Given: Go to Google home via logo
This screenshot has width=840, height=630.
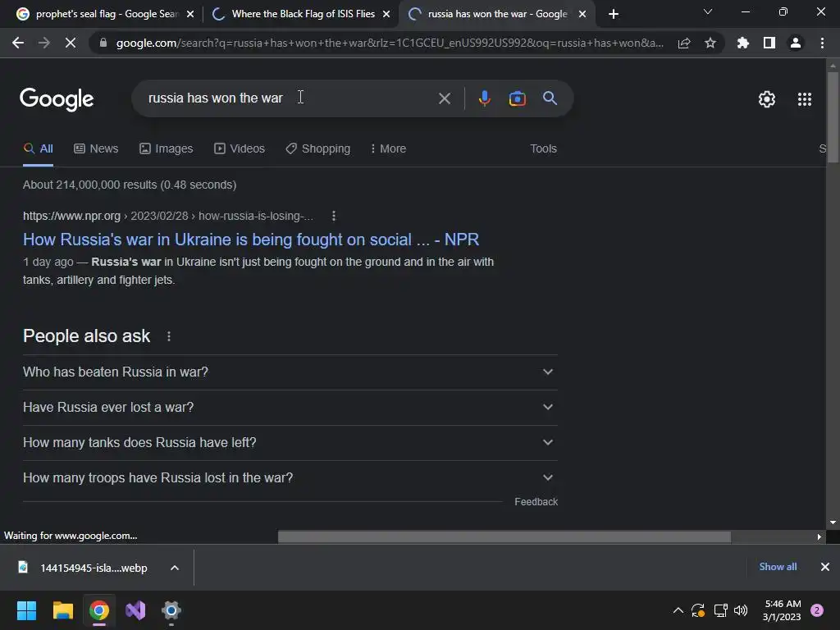Looking at the screenshot, I should click(57, 99).
